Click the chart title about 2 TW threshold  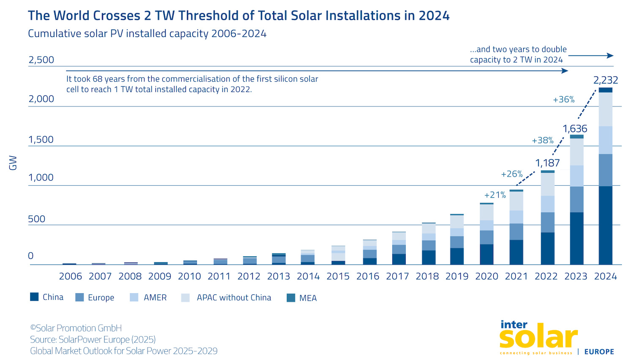coord(238,16)
